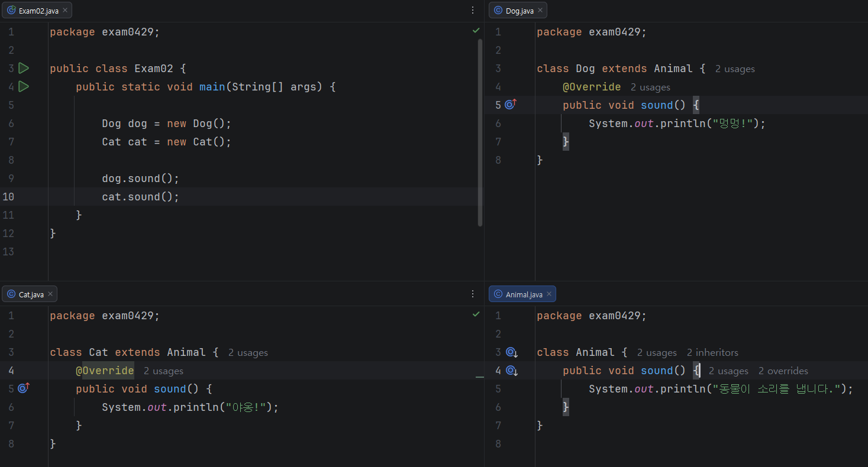Show '2 usages' of Animal sound method
868x467 pixels.
tap(728, 371)
